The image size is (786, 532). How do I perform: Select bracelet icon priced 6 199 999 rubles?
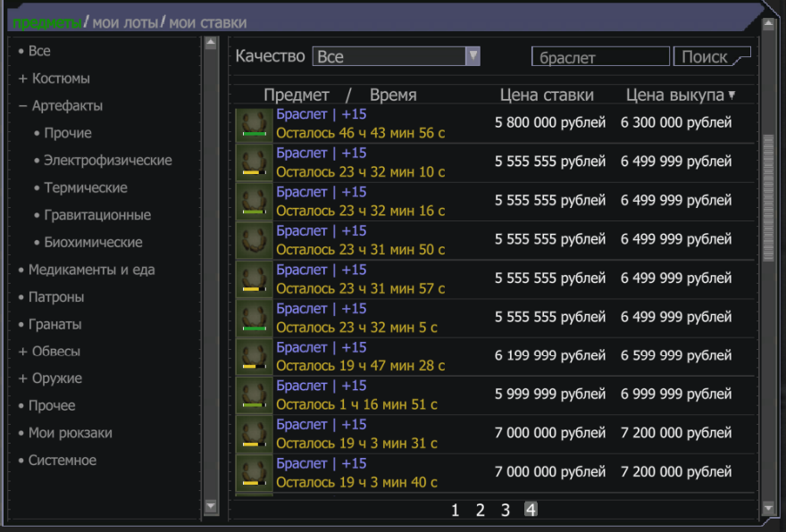[x=254, y=356]
